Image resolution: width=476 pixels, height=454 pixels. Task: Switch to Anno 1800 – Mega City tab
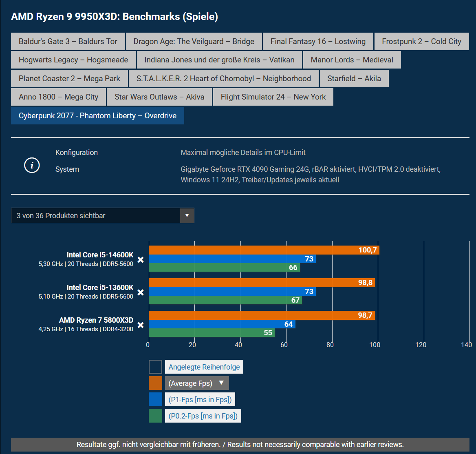click(x=59, y=97)
